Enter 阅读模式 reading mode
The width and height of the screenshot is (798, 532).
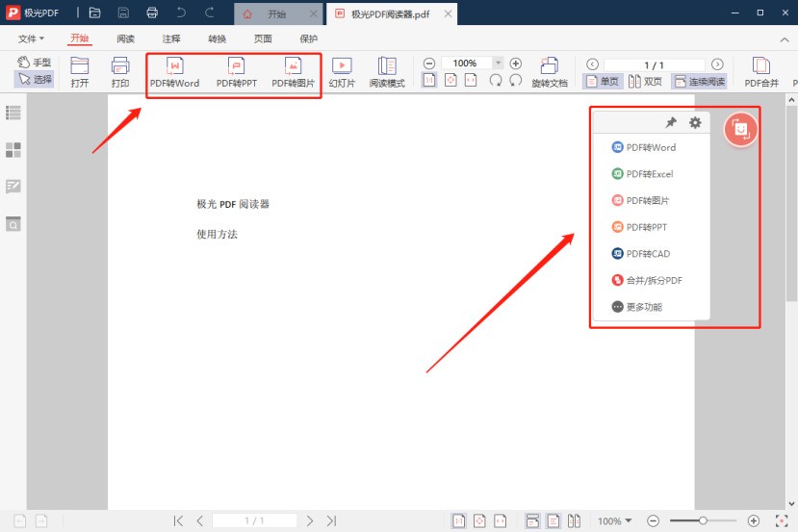click(387, 72)
